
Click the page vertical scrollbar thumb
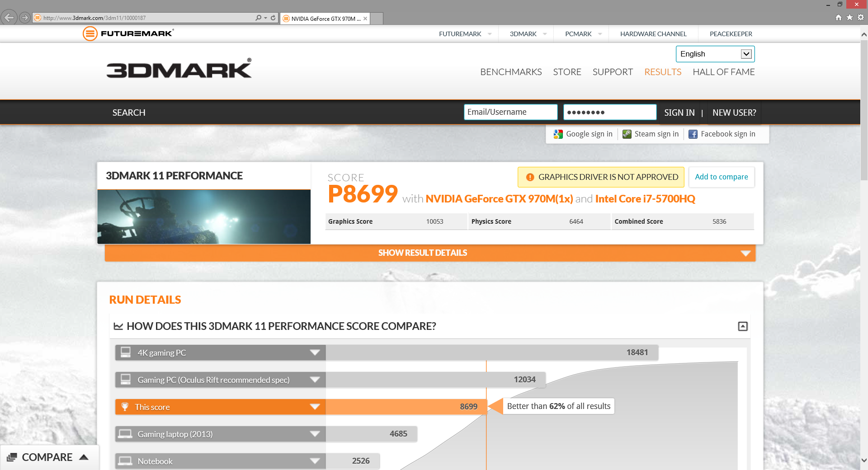point(864,111)
